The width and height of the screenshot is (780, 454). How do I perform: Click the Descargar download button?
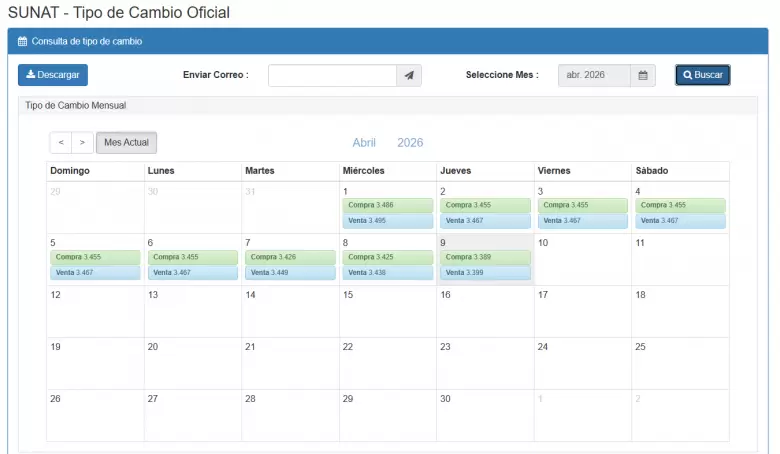[53, 75]
